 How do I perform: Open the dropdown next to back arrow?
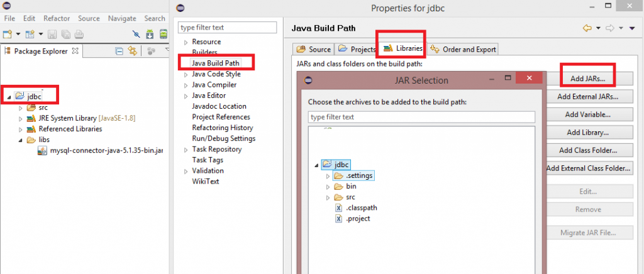click(597, 28)
